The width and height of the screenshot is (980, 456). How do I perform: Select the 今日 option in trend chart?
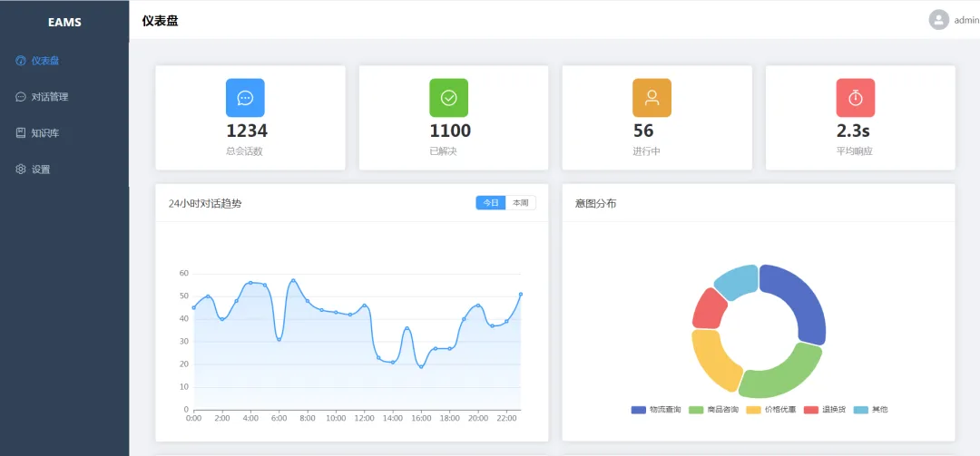491,203
